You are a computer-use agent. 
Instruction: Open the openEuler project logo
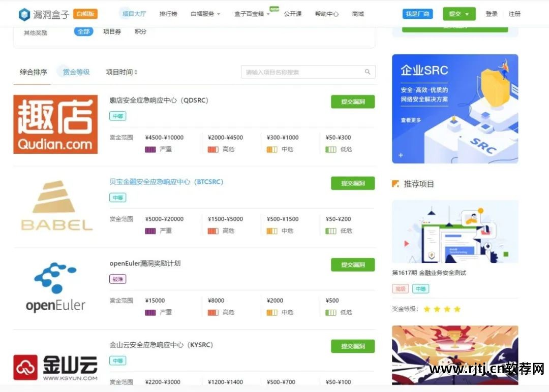(55, 287)
